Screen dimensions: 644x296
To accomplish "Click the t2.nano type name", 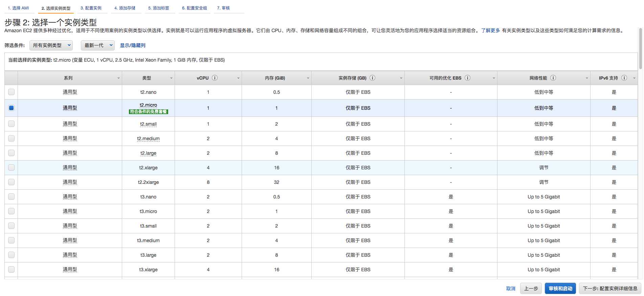I will [148, 92].
